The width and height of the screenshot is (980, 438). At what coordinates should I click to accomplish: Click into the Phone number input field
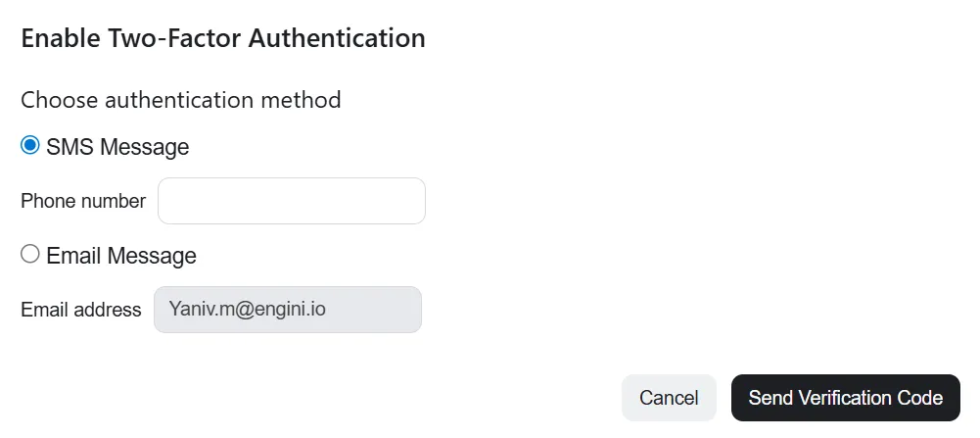(291, 201)
